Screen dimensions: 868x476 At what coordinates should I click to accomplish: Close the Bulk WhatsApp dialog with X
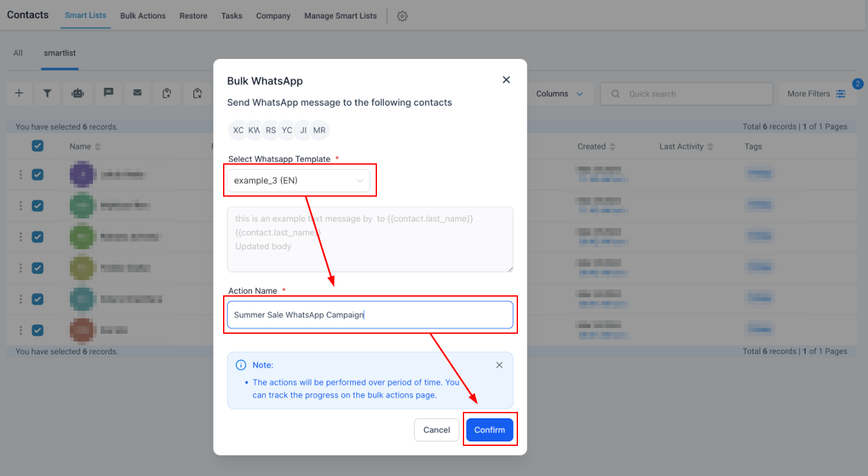[506, 79]
